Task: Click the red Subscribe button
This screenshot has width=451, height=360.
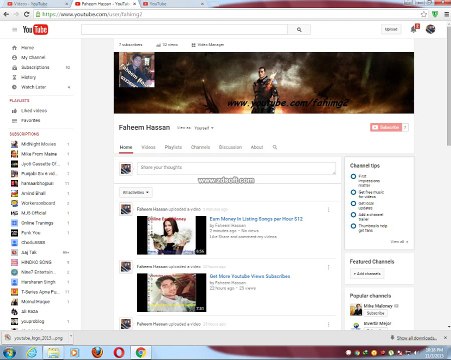Action: point(386,127)
